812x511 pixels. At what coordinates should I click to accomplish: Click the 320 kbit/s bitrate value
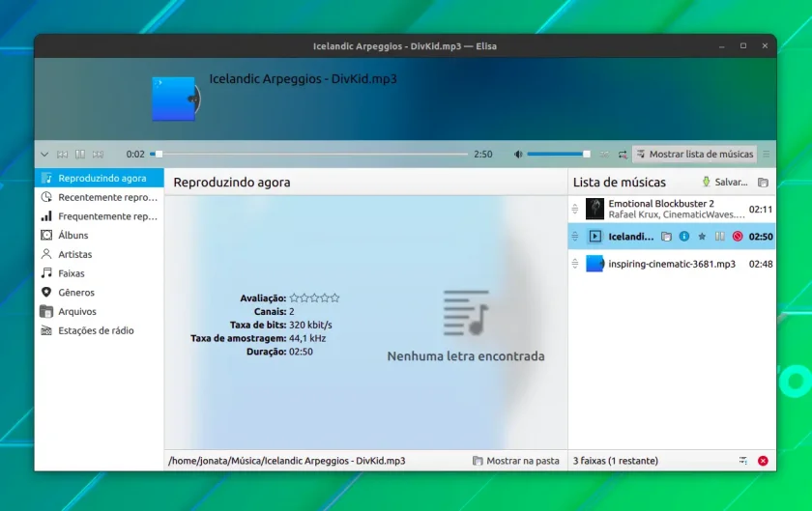click(x=310, y=326)
